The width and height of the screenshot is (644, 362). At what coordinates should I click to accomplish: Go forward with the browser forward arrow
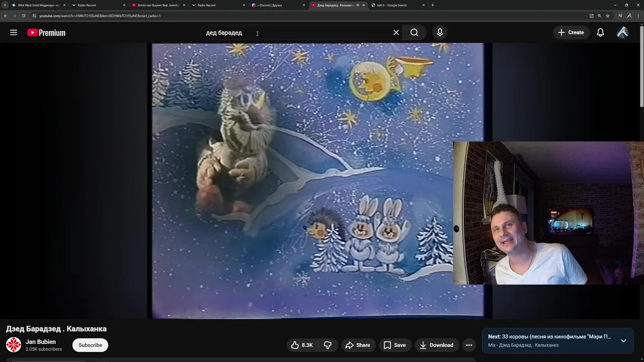tap(14, 16)
